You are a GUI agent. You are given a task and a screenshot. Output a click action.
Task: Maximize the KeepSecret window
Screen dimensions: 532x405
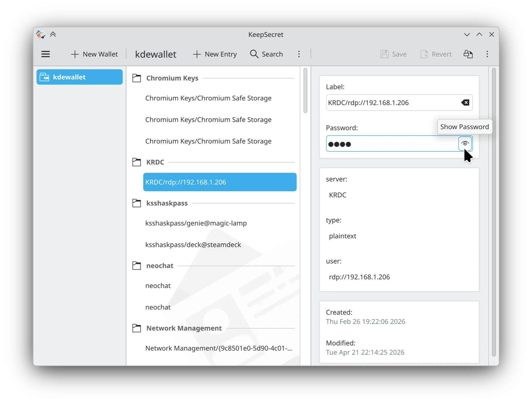point(479,35)
